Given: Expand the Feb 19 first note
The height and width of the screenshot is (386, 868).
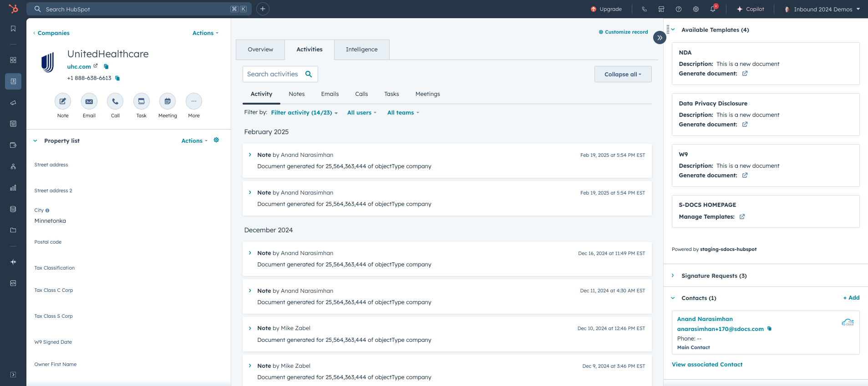Looking at the screenshot, I should tap(250, 155).
